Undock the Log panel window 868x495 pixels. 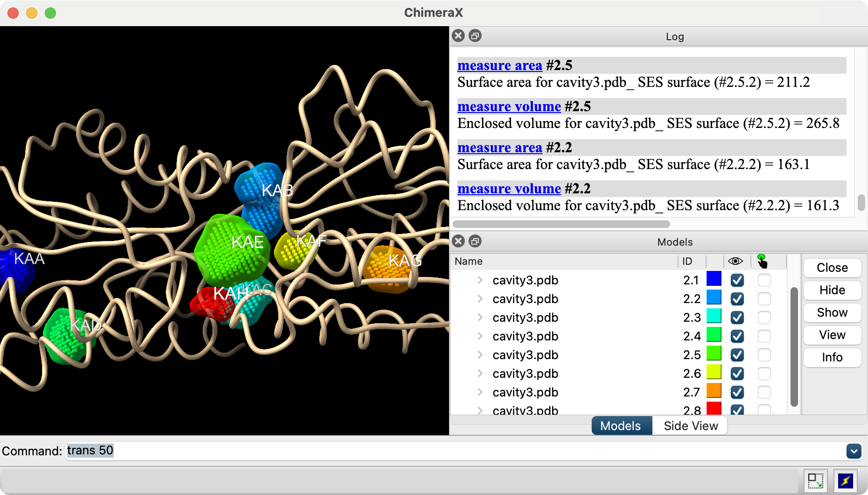(475, 35)
